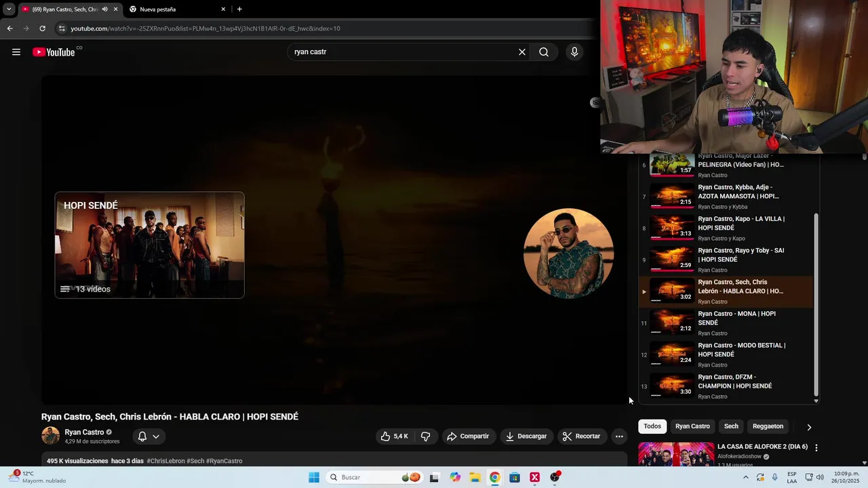The height and width of the screenshot is (488, 868).
Task: Start voice search with the microphone icon
Action: [x=574, y=52]
